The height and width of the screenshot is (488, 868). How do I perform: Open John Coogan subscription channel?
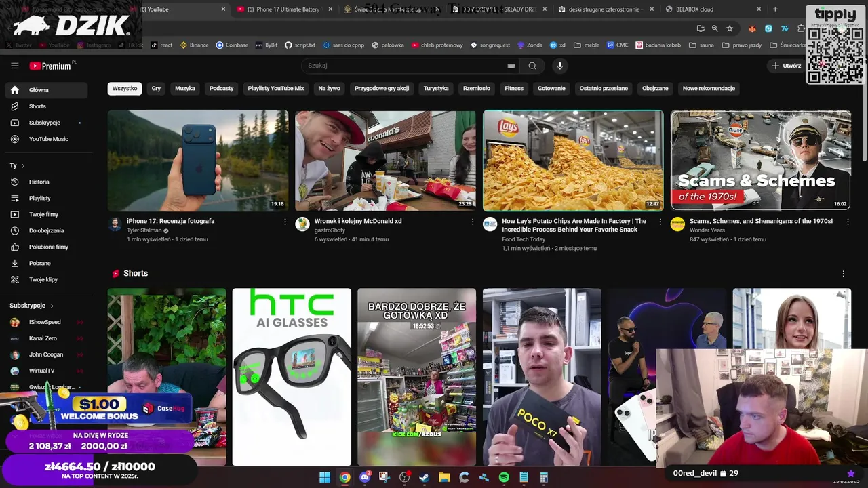point(46,354)
